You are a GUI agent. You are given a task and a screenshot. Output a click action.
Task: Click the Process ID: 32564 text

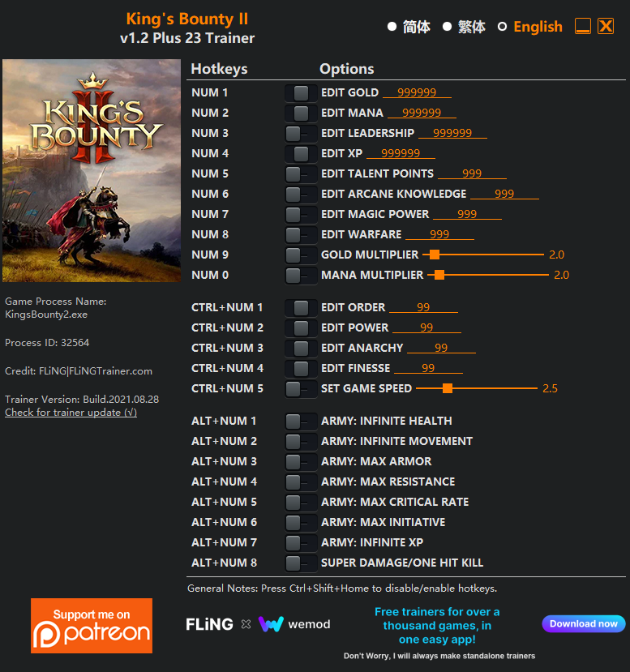(47, 342)
